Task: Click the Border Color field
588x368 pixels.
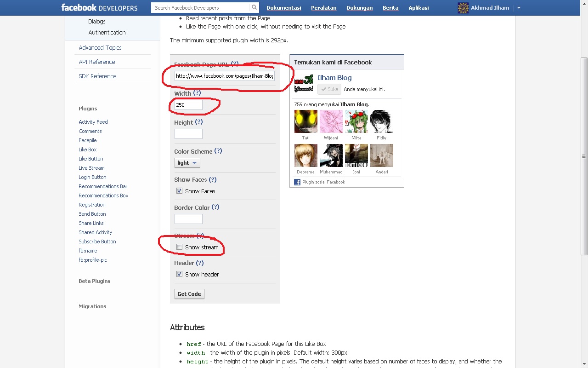Action: pos(188,219)
